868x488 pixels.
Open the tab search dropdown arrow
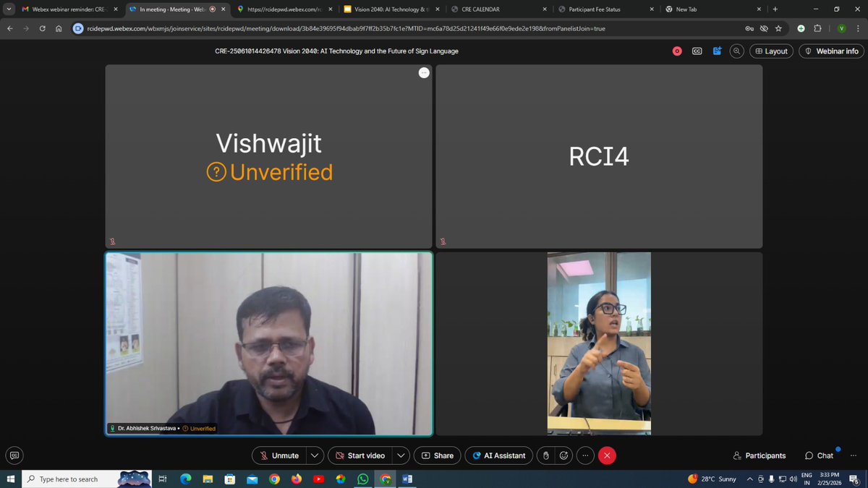[x=8, y=9]
